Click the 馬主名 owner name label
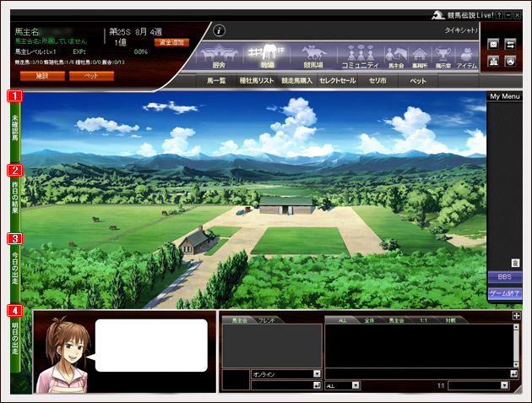 27,31
